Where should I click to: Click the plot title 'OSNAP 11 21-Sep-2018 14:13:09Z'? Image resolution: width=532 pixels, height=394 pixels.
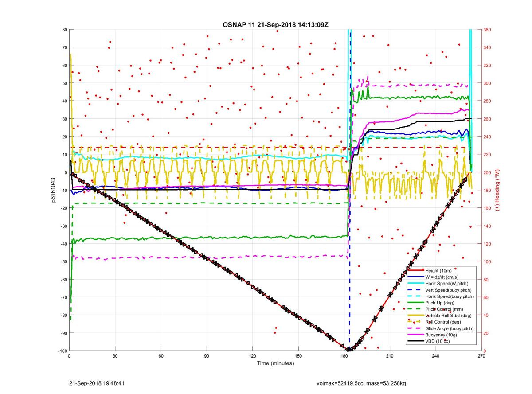[275, 24]
